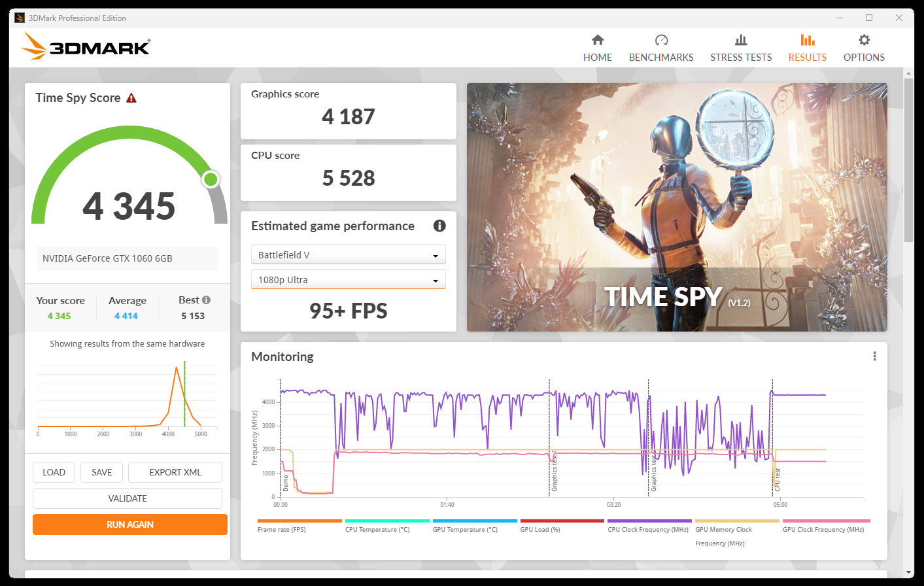The image size is (924, 586).
Task: Select the RESULTS tab
Action: [x=808, y=48]
